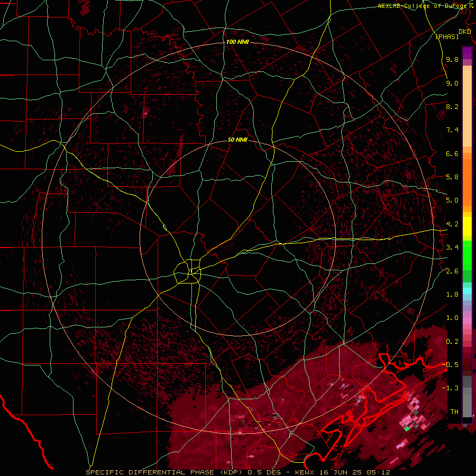Click the 9.8 value on the color scale
476x476 pixels.
452,59
